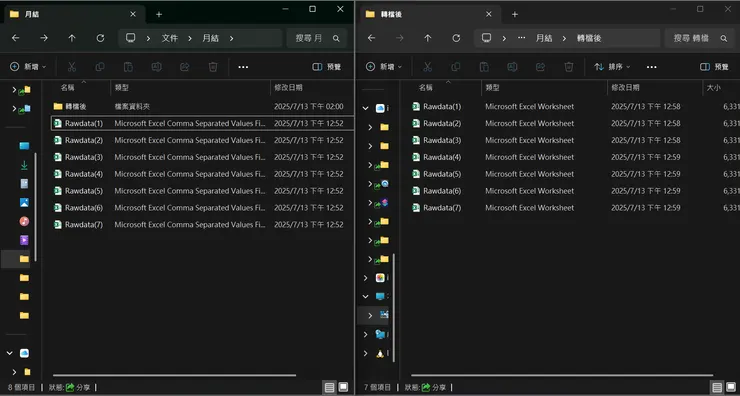Click Downloads arrow icon in left sidebar
This screenshot has height=396, width=740.
24,165
